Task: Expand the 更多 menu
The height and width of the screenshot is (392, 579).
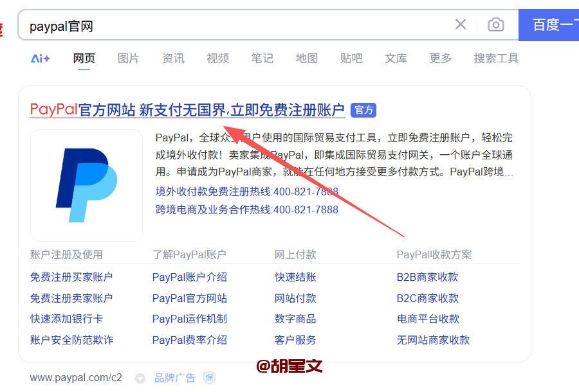Action: [x=441, y=58]
